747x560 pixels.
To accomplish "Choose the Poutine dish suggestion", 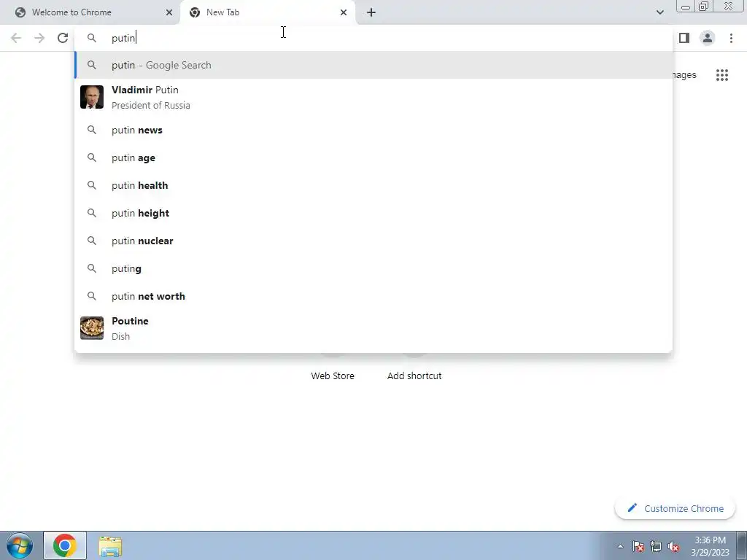I will 373,328.
